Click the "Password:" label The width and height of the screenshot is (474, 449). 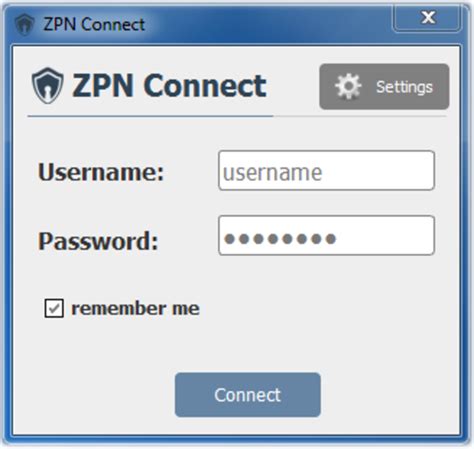[98, 241]
